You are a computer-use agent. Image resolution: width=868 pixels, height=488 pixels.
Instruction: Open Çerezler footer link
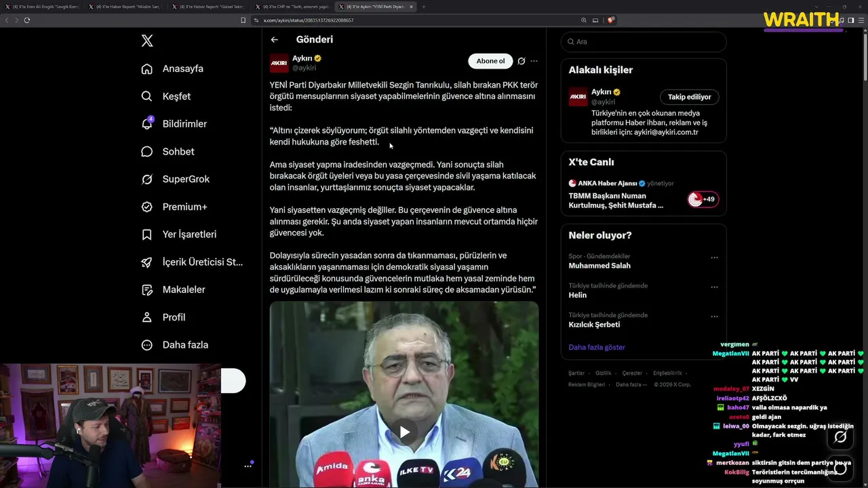tap(632, 373)
